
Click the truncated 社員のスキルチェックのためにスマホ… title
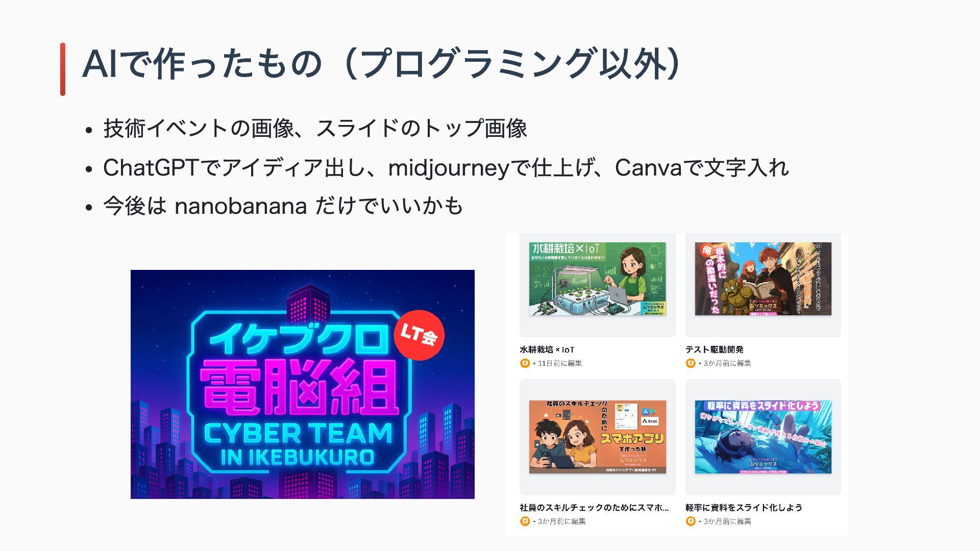[594, 508]
